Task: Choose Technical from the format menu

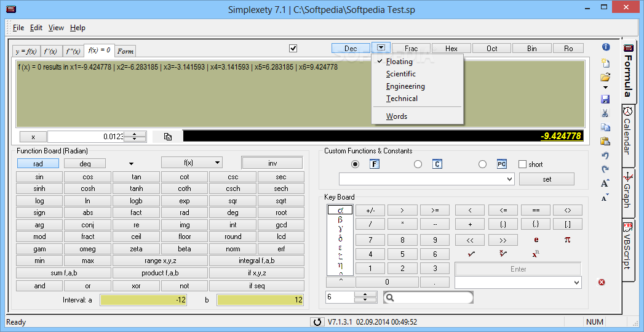Action: tap(417, 99)
